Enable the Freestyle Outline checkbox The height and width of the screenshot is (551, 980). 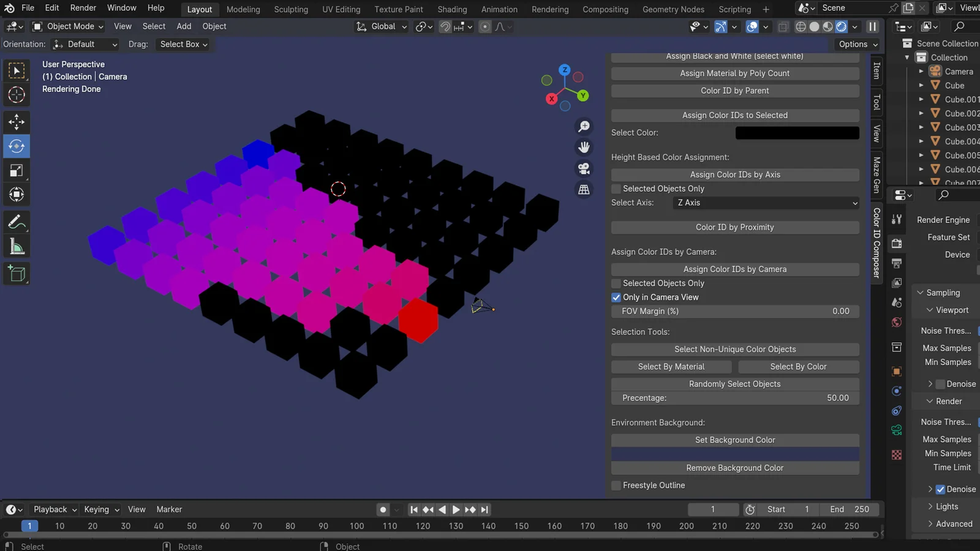click(616, 485)
